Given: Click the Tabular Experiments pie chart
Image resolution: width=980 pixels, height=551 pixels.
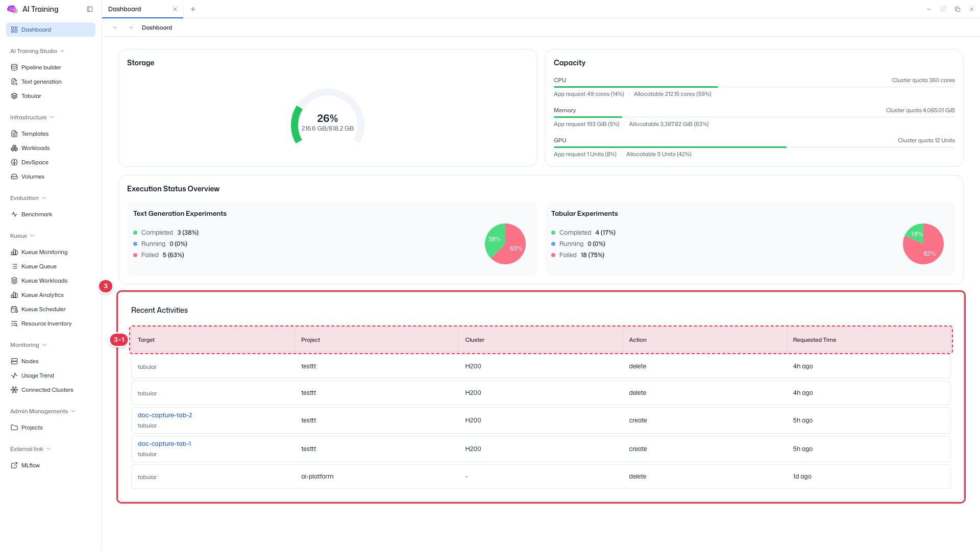Looking at the screenshot, I should 923,244.
